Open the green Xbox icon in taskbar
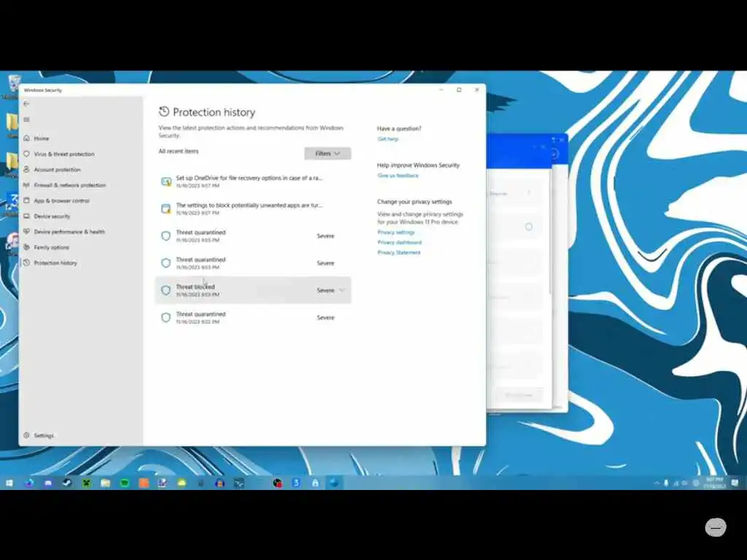This screenshot has width=747, height=560. (x=86, y=483)
